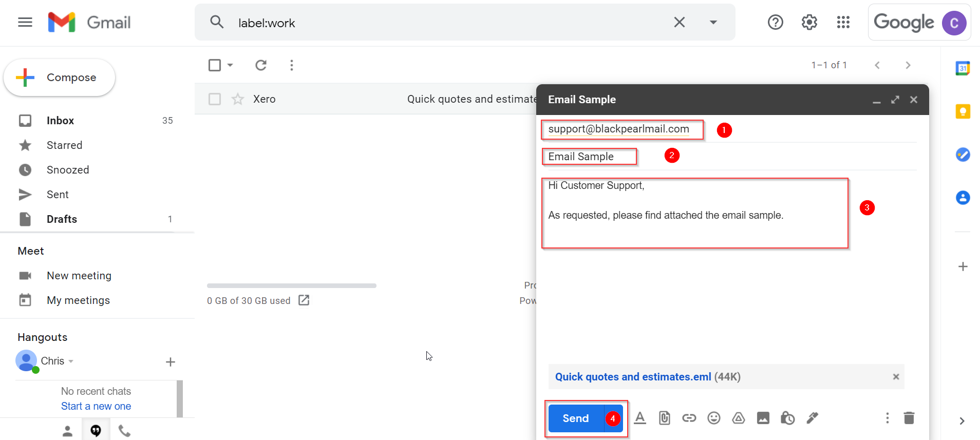This screenshot has height=440, width=980.
Task: Expand the select-all dropdown arrow
Action: click(x=230, y=65)
